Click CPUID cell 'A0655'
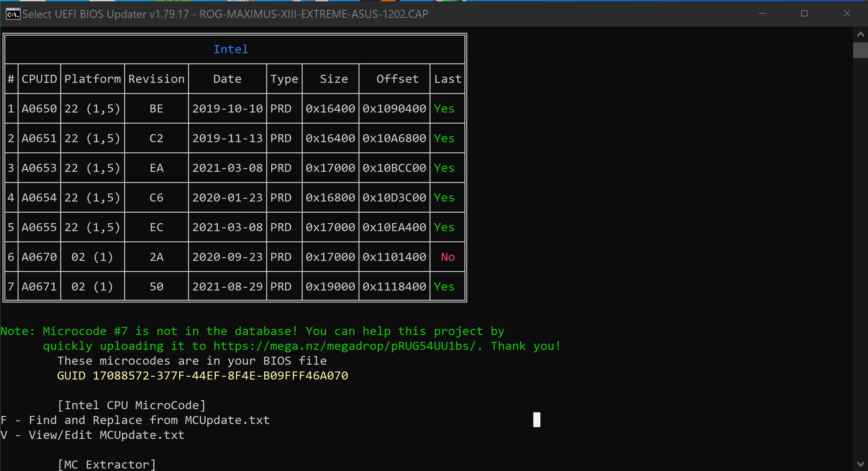The image size is (868, 471). click(40, 227)
